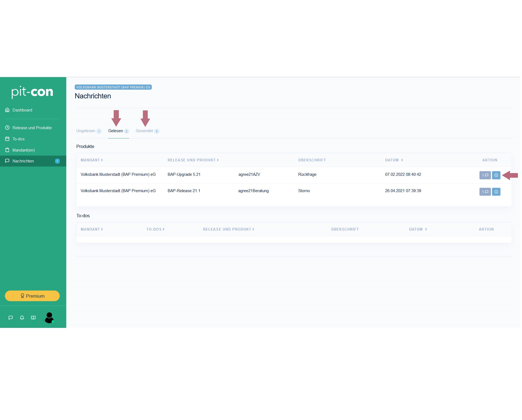Click Volksbank Musterstadt client badge

[113, 87]
